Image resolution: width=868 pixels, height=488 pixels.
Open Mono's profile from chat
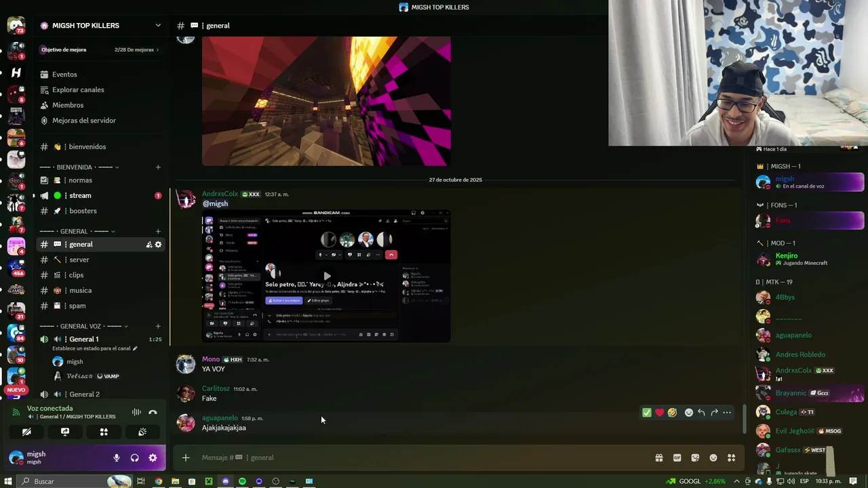[211, 359]
